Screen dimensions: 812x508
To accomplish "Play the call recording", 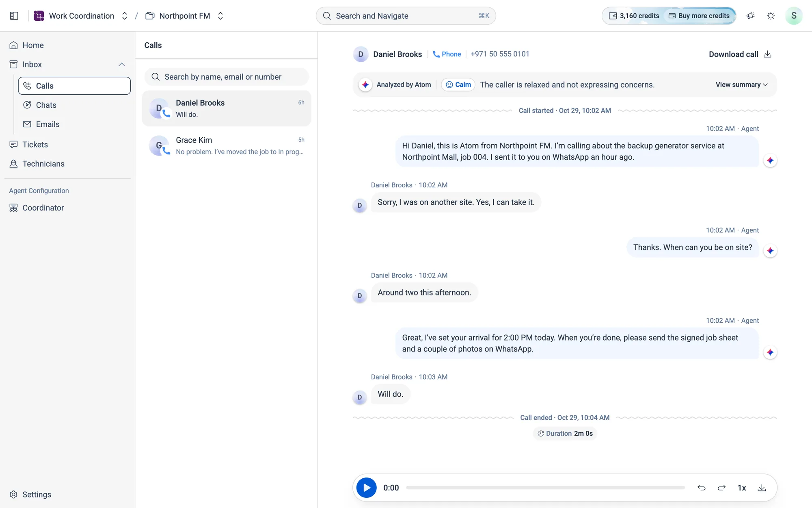I will [x=366, y=488].
